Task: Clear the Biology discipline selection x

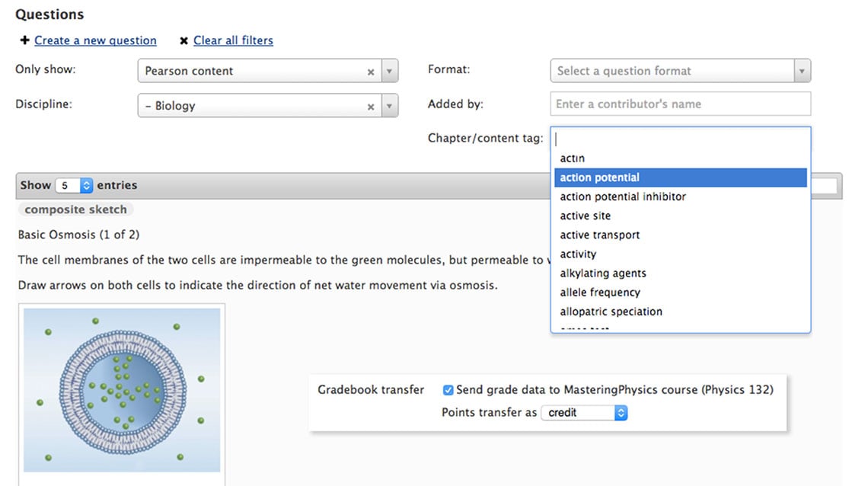Action: point(371,107)
